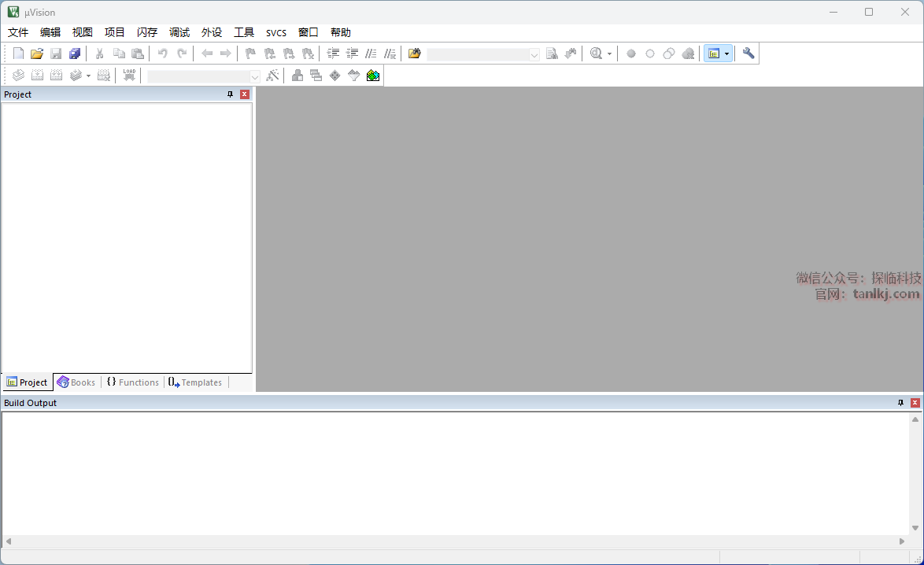Open Configuration wrench icon
Screen dimensions: 924x565
point(748,54)
